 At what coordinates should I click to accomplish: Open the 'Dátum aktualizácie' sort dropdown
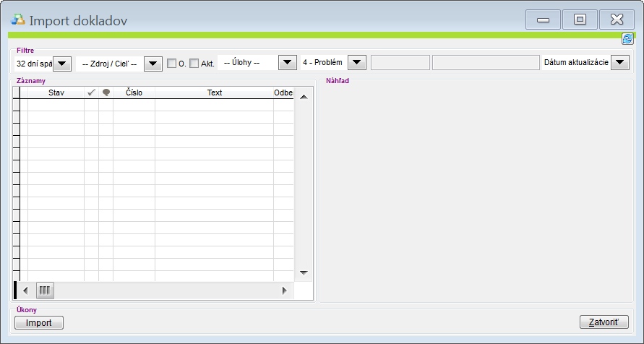point(620,63)
